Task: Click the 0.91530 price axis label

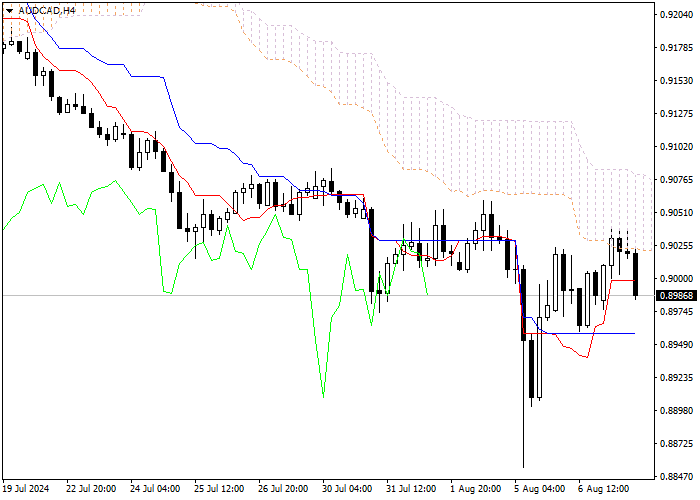Action: (x=676, y=81)
